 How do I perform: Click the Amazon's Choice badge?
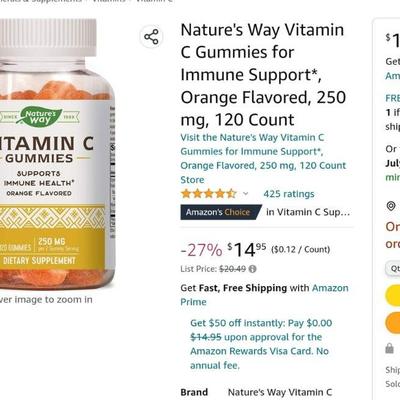pos(221,212)
